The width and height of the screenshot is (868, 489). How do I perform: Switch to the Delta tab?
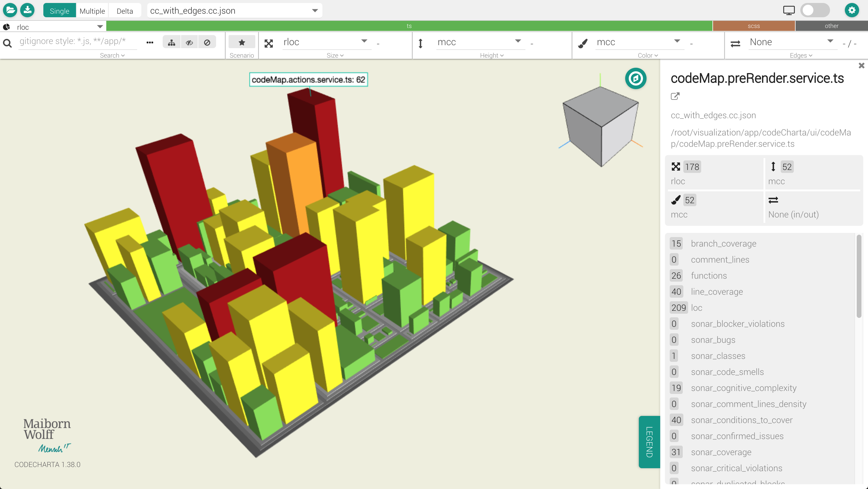[x=125, y=11]
